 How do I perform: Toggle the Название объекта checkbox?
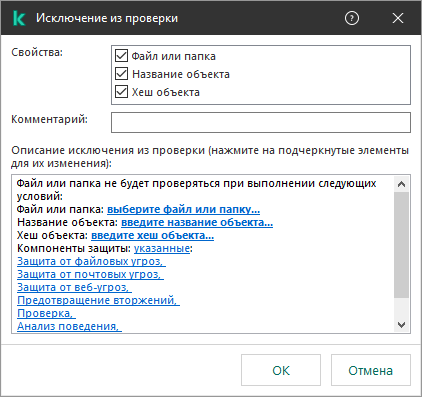tap(121, 74)
